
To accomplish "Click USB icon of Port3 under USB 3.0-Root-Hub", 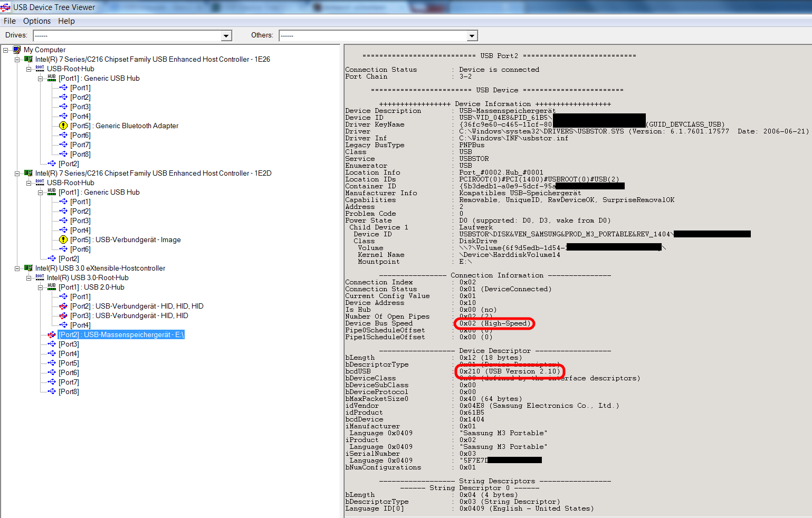I will coord(52,344).
